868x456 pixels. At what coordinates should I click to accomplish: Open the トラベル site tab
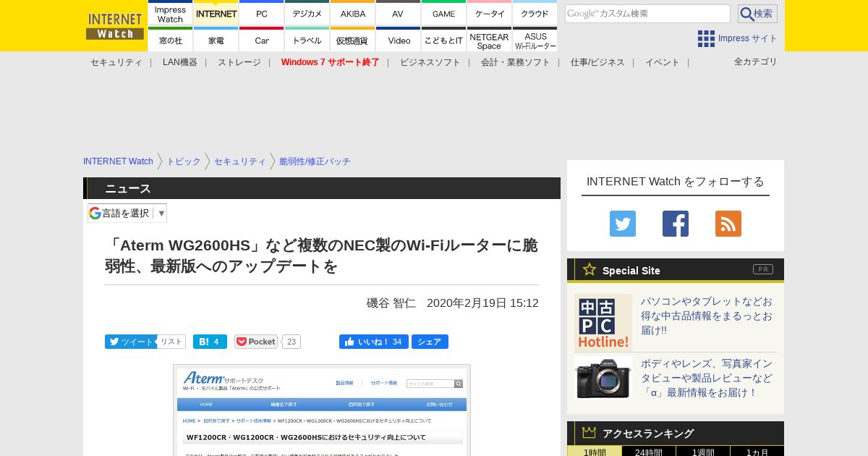click(307, 39)
